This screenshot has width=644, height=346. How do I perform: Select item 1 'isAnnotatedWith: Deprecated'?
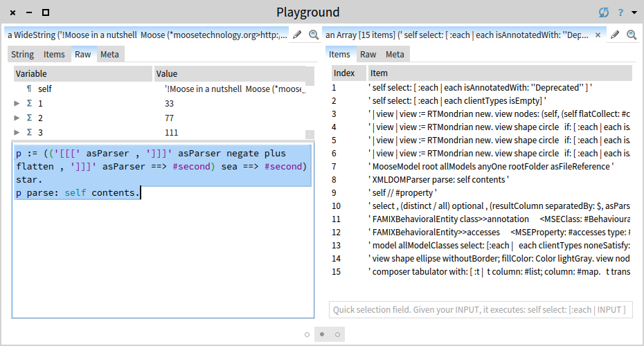[x=481, y=87]
